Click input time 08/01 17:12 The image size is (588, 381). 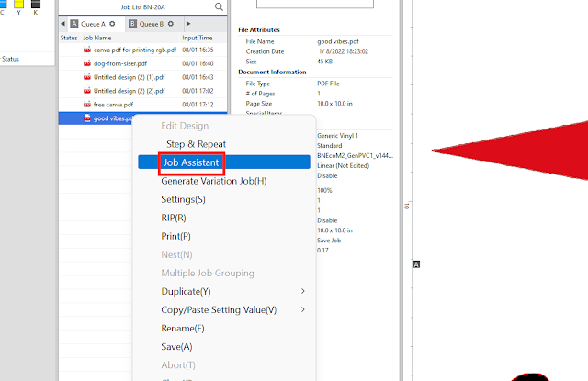pos(198,104)
